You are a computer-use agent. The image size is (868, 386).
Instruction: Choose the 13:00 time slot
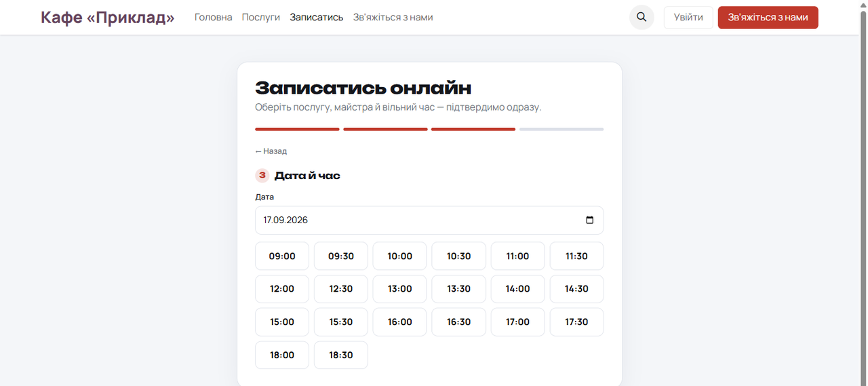[400, 289]
